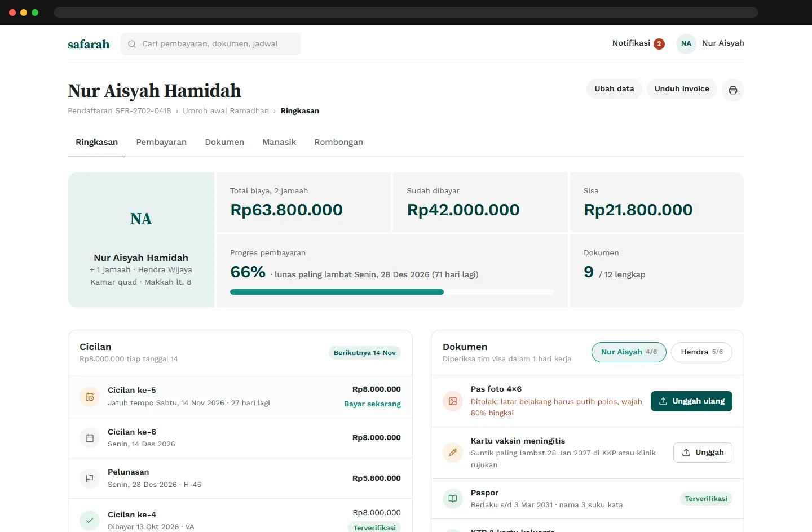This screenshot has width=812, height=532.
Task: Click the search magnifier icon
Action: click(x=132, y=44)
